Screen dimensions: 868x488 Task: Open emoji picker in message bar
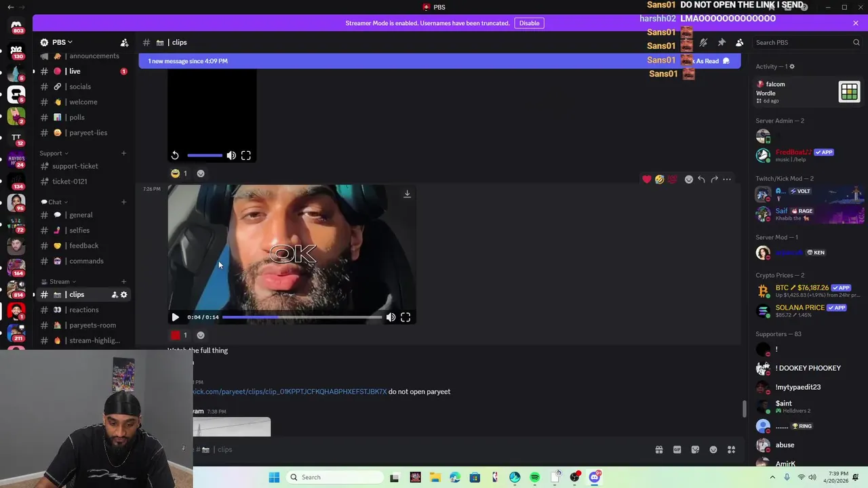point(713,449)
